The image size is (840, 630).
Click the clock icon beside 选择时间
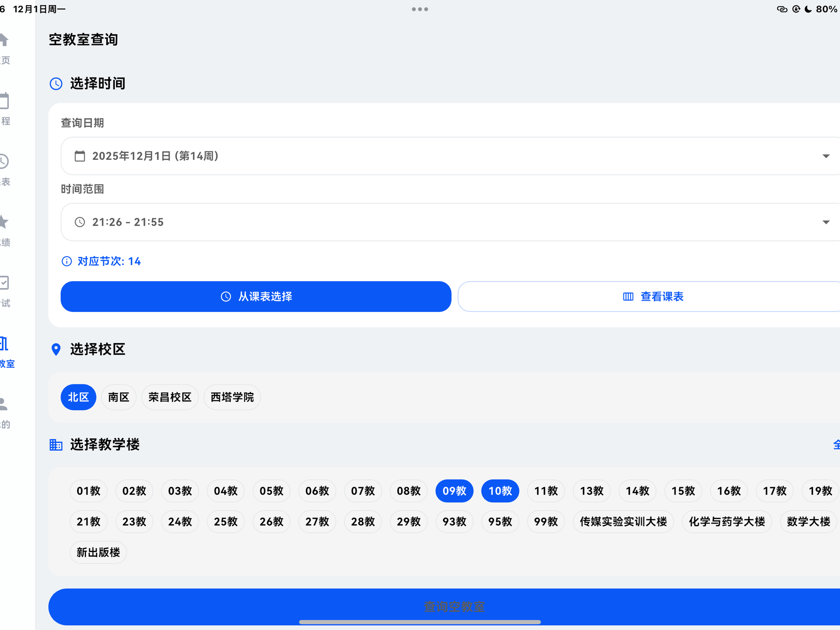56,84
